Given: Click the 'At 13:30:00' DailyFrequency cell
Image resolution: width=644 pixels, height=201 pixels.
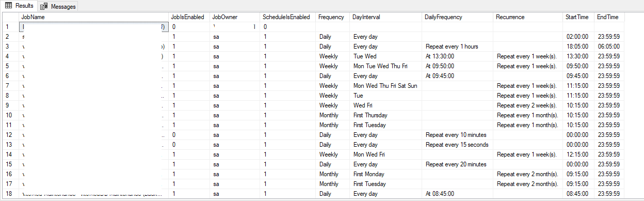Looking at the screenshot, I should pyautogui.click(x=458, y=56).
